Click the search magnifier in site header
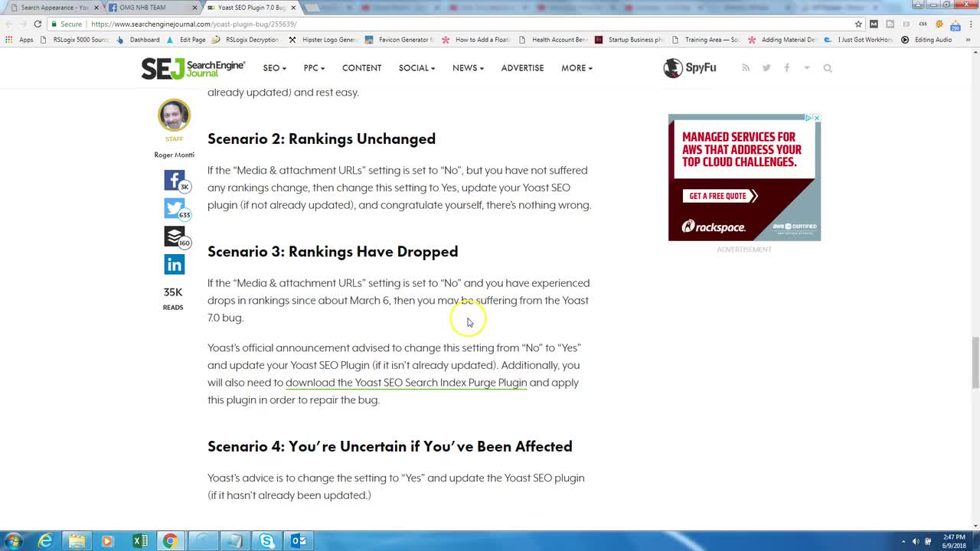980x551 pixels. (x=828, y=68)
